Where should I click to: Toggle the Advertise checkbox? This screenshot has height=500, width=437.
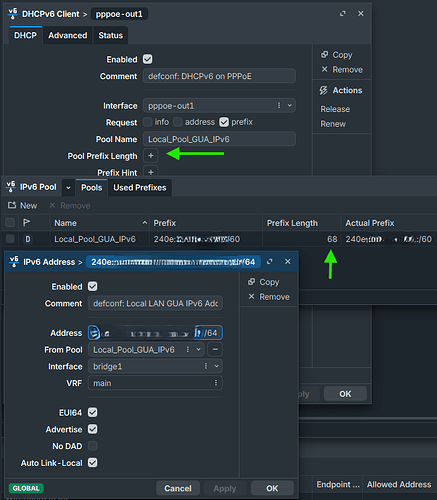93,429
